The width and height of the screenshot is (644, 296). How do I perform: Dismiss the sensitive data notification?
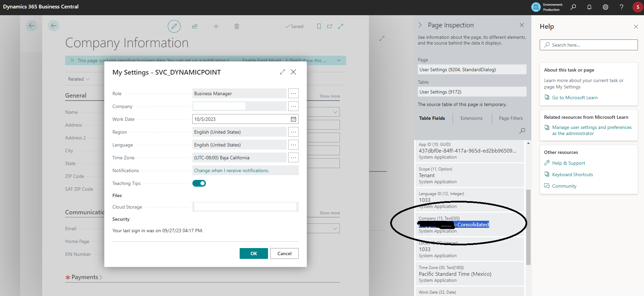72,60
